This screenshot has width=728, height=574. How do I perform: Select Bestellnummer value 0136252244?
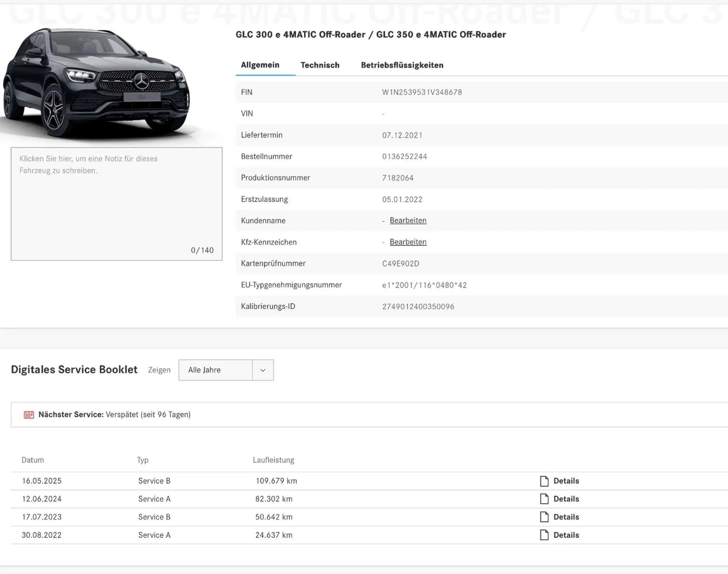(x=404, y=156)
